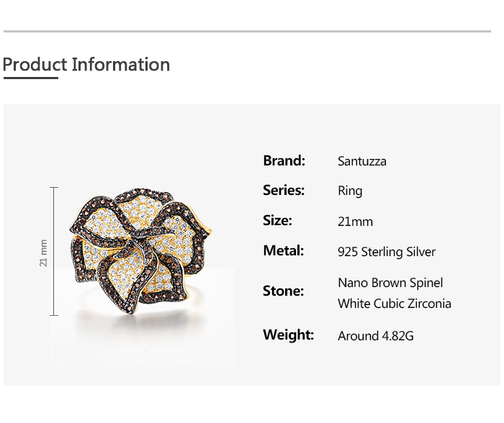The image size is (504, 423).
Task: Select the Ring series value
Action: point(350,191)
